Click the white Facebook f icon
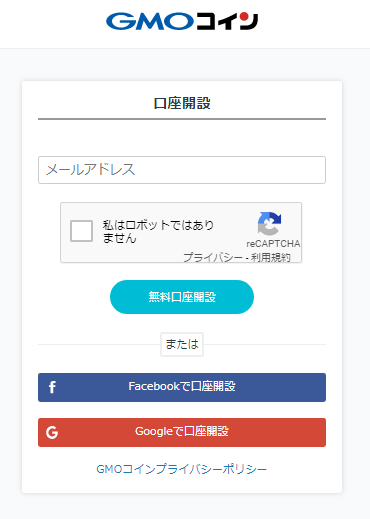Screen dimensions: 370x519 pyautogui.click(x=52, y=387)
